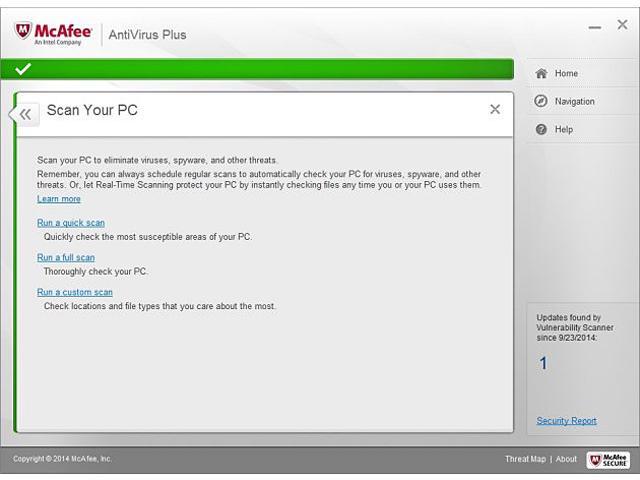The image size is (640, 480).
Task: Choose Run a custom scan
Action: (x=75, y=292)
